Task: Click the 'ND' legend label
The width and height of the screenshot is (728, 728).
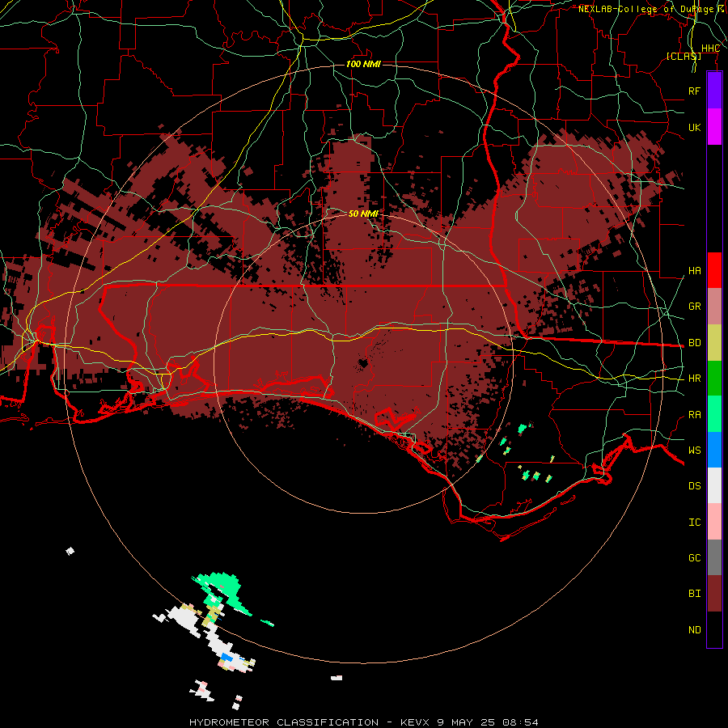Action: (694, 630)
